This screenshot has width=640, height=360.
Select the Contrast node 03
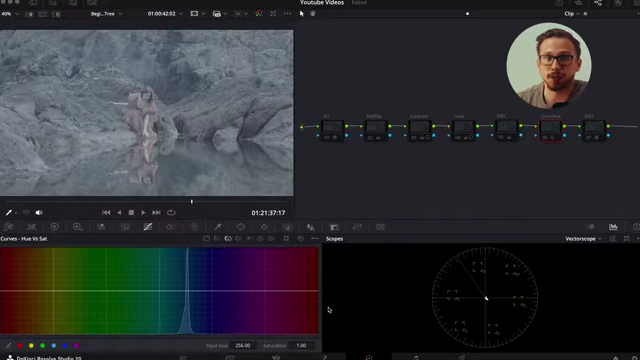tap(420, 130)
